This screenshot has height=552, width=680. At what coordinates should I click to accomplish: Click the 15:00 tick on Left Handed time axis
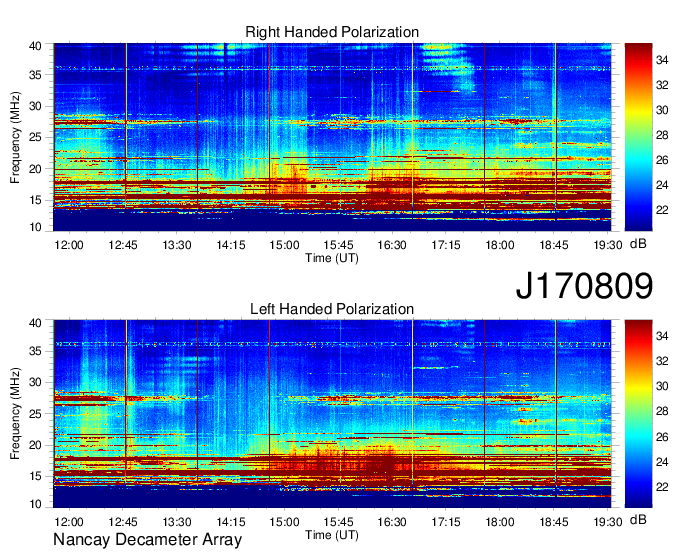pos(284,522)
